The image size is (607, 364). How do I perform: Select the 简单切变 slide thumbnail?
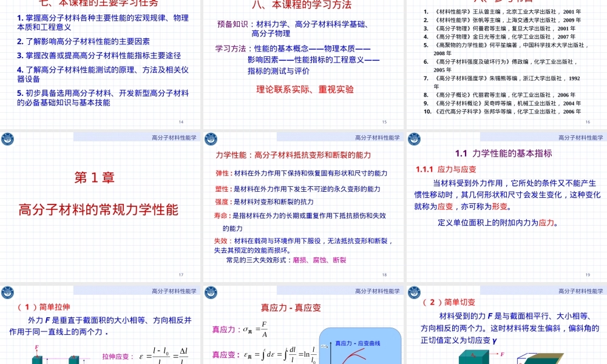[507, 324]
